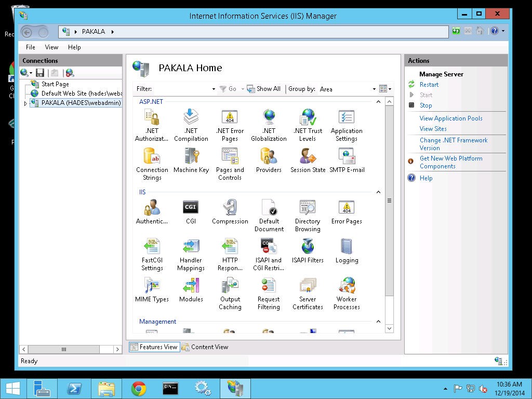The height and width of the screenshot is (399, 532).
Task: Open IIS Error Pages feature
Action: tap(347, 212)
